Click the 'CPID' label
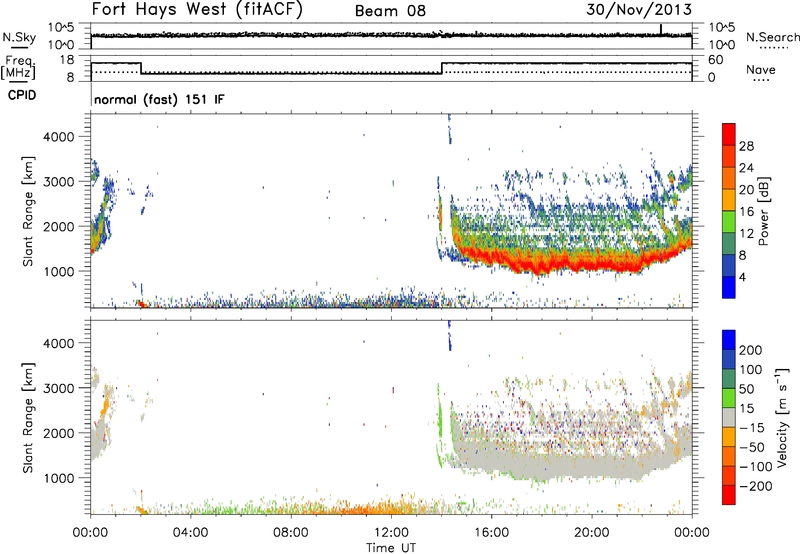800x554 pixels. 22,95
